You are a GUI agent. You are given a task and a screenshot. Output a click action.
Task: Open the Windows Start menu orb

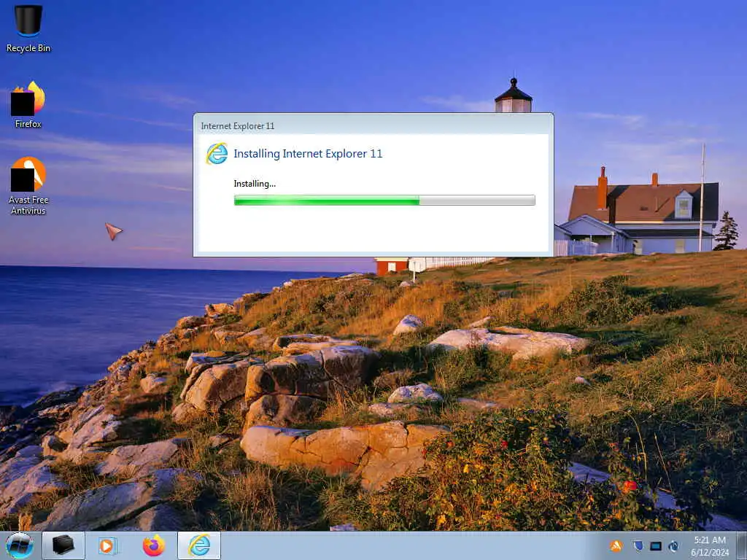click(x=20, y=545)
